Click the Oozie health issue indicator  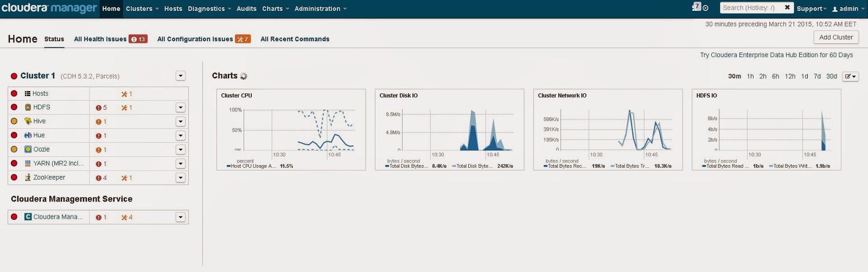point(101,150)
